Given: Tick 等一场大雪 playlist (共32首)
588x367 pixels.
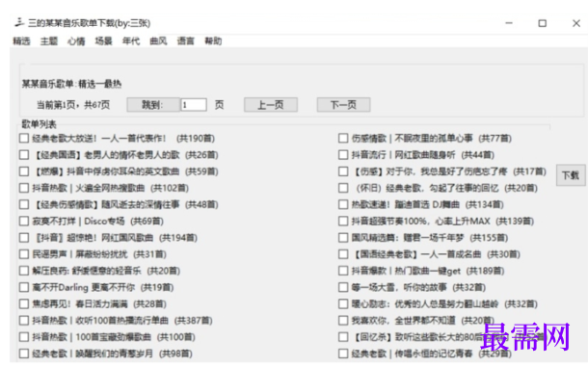Looking at the screenshot, I should click(343, 287).
